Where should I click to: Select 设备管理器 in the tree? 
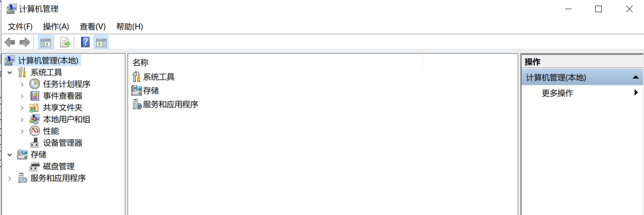63,143
